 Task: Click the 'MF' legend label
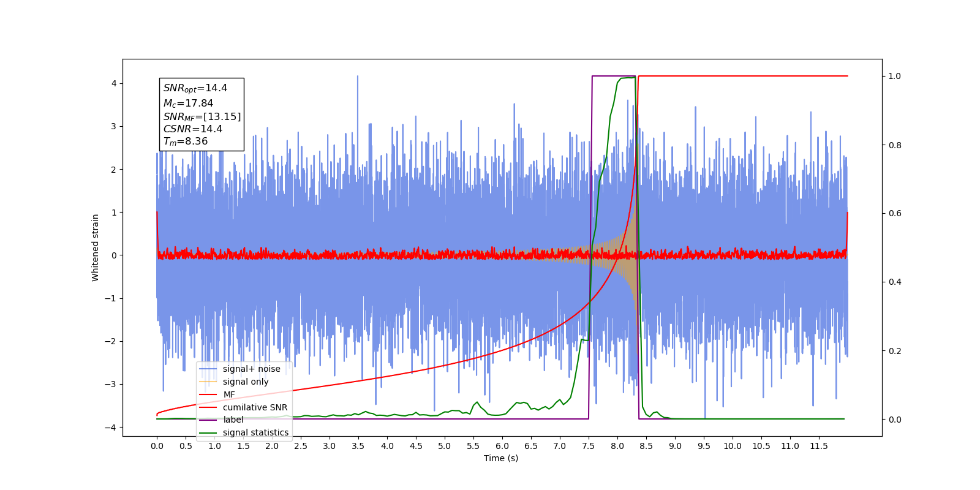[229, 394]
